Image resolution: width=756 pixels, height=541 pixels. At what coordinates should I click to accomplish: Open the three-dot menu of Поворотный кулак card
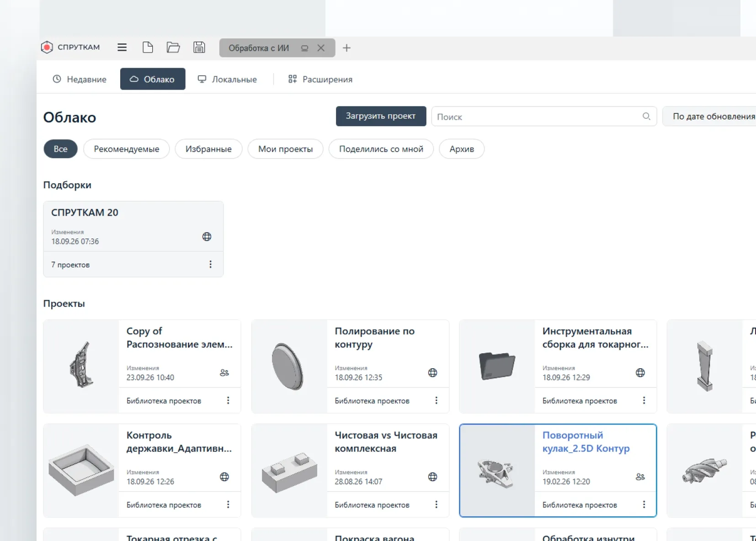click(x=644, y=504)
